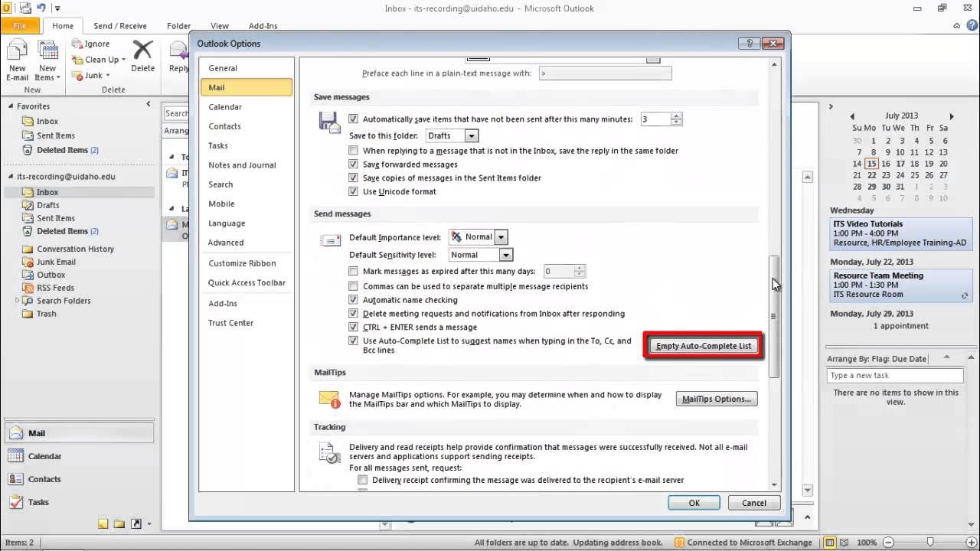Select Calendar category in Outlook Options

tap(247, 107)
